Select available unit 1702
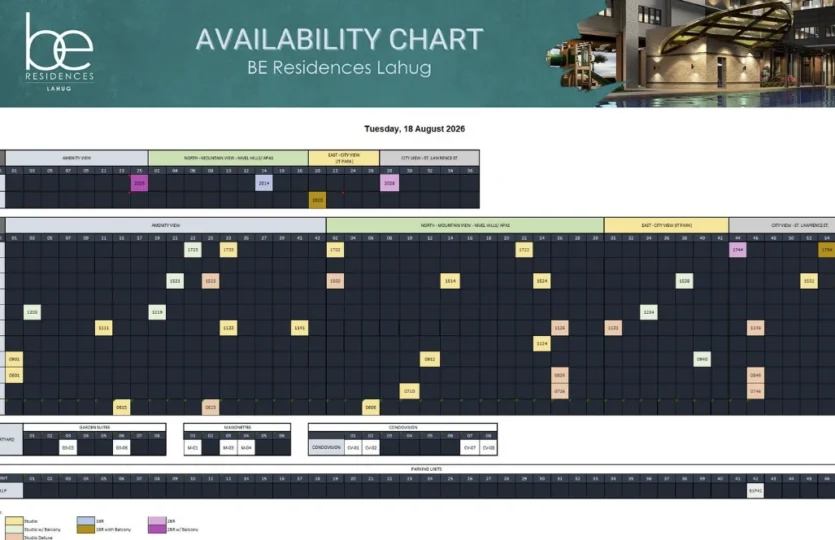Screen dimensions: 835x540 click(x=335, y=250)
